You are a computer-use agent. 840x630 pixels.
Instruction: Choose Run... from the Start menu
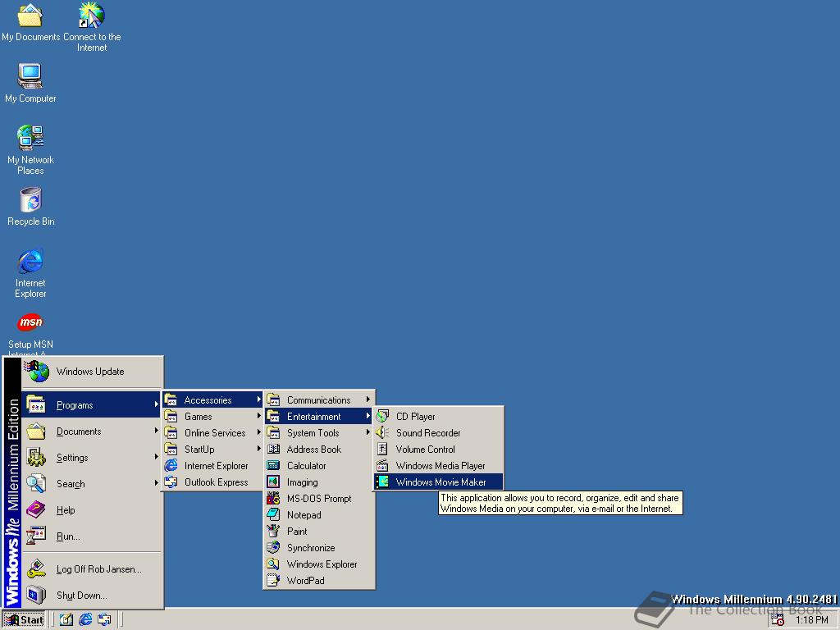tap(92, 536)
